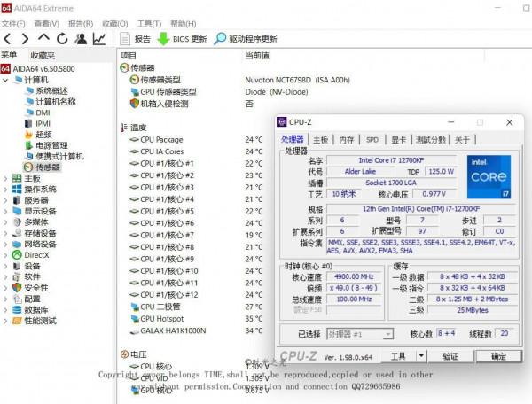Viewport: 532px width, 404px height.
Task: Click the BIOS 更新 green arrow button
Action: (x=182, y=39)
